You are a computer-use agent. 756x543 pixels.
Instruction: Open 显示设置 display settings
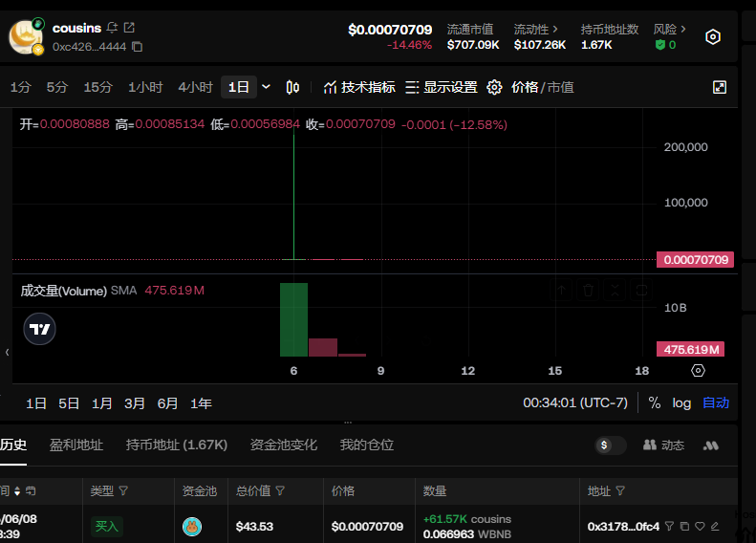[442, 87]
